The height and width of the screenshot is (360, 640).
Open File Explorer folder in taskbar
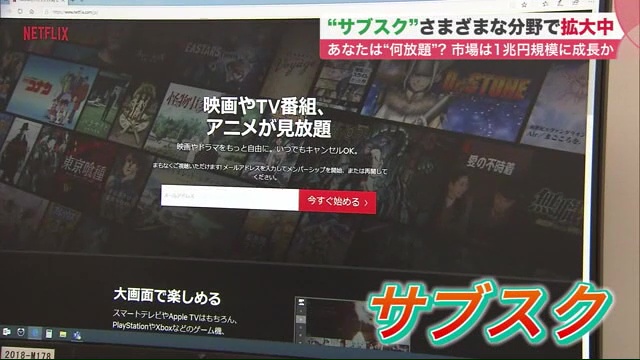pyautogui.click(x=63, y=334)
